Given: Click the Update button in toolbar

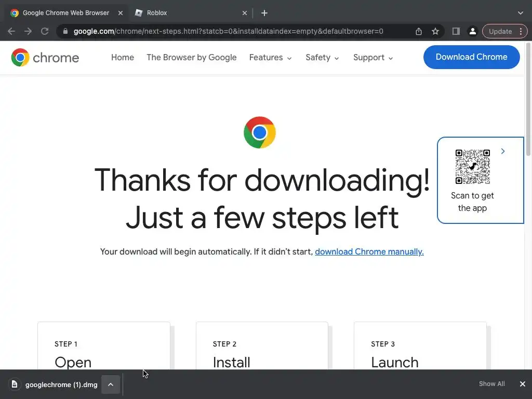Looking at the screenshot, I should click(500, 31).
